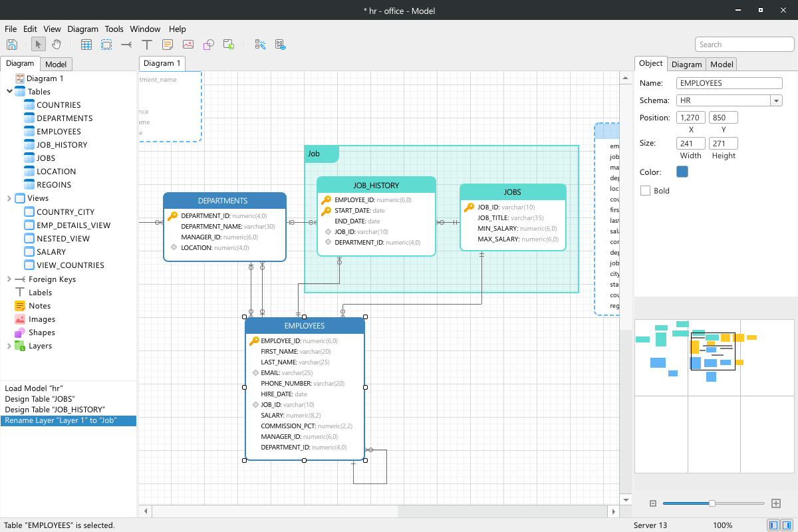Click the zoom out minus icon
The image size is (798, 532).
click(x=653, y=503)
